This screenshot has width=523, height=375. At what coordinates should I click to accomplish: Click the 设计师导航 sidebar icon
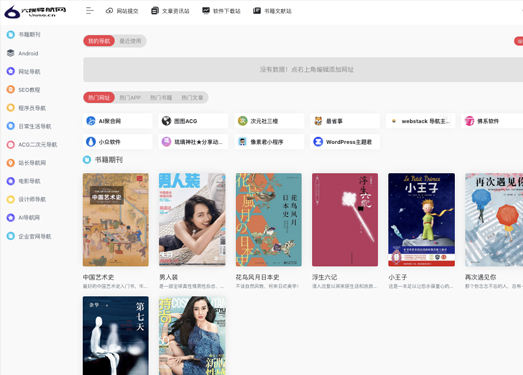click(11, 199)
